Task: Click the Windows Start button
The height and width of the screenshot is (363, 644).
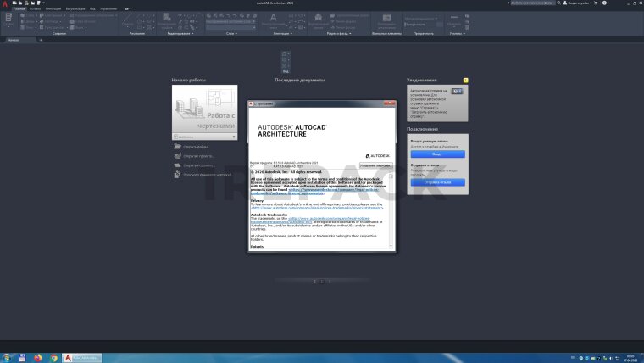Action: coord(7,356)
